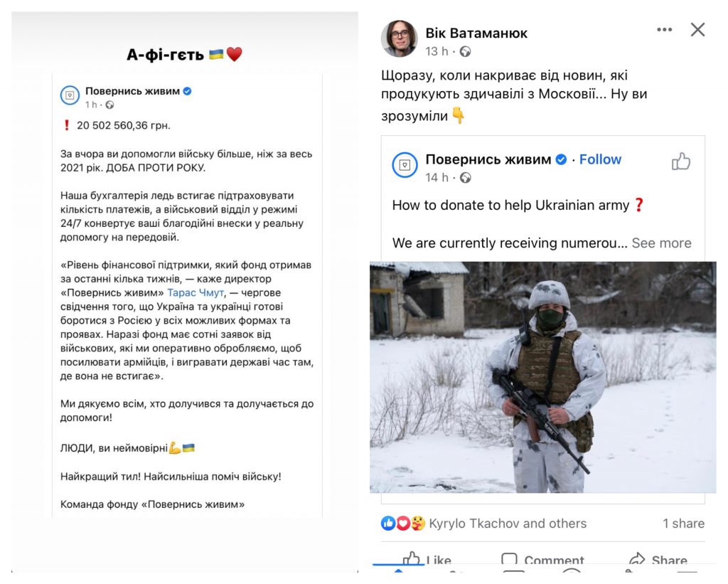
Task: Follow the Повернись живим page
Action: click(600, 159)
